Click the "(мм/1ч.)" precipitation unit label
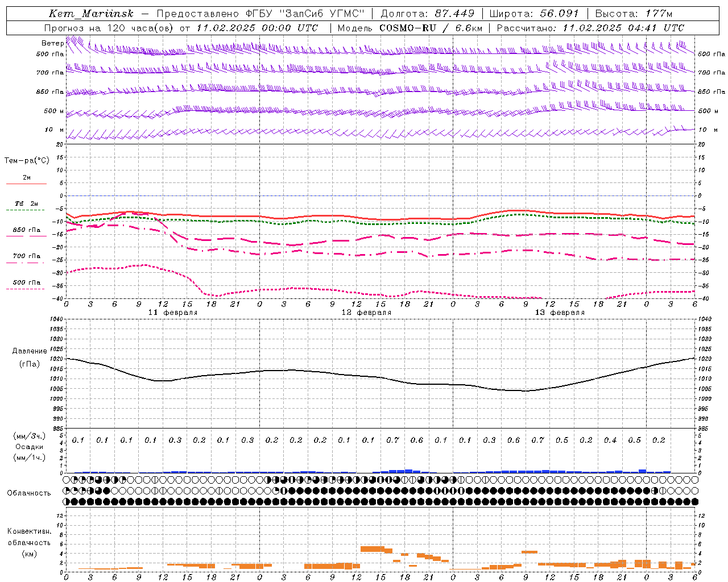The width and height of the screenshot is (728, 582). 30,458
